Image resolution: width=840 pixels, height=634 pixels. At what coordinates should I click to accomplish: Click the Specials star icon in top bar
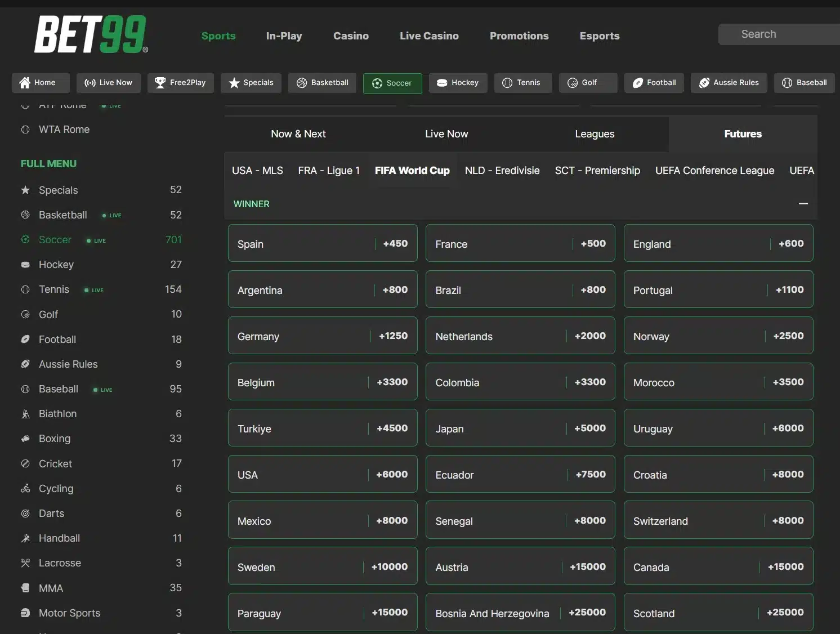234,83
